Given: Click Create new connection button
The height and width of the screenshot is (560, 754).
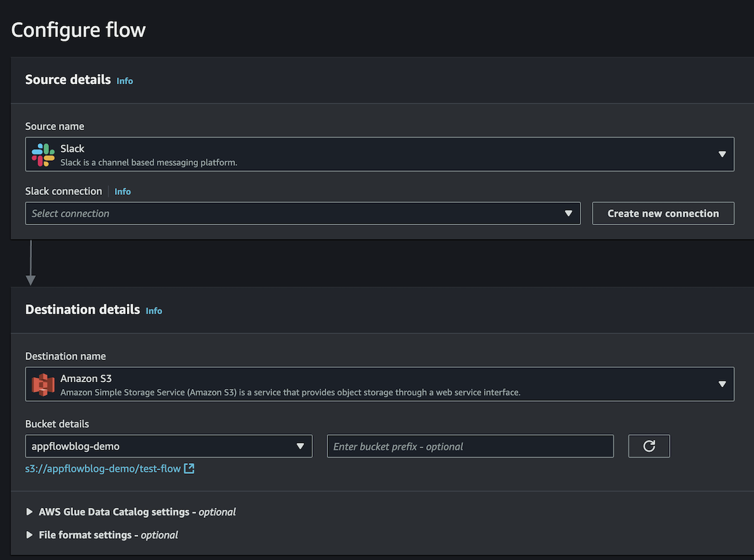Looking at the screenshot, I should pyautogui.click(x=663, y=213).
